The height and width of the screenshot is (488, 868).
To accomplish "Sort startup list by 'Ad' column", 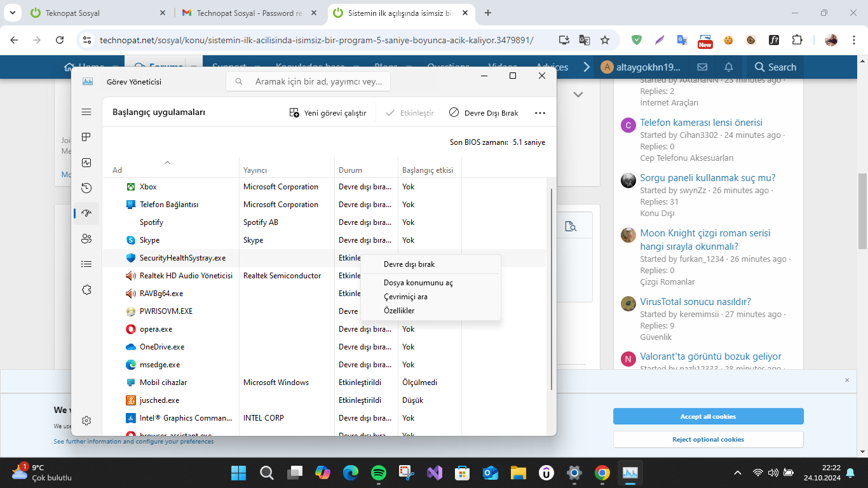I will pos(170,167).
